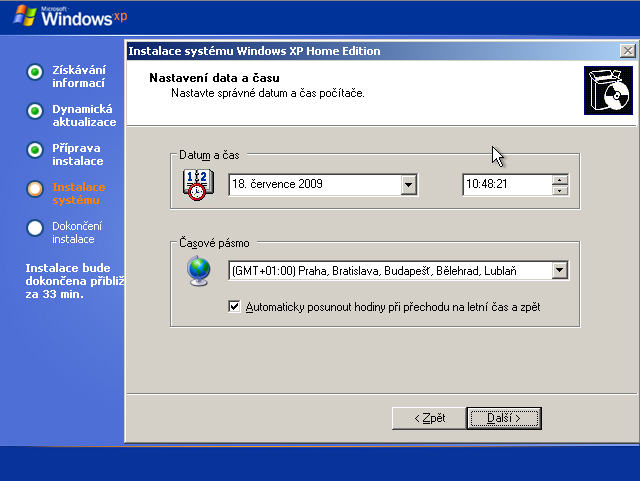This screenshot has width=640, height=481.
Task: Click the Datum a čas group label
Action: pos(209,155)
